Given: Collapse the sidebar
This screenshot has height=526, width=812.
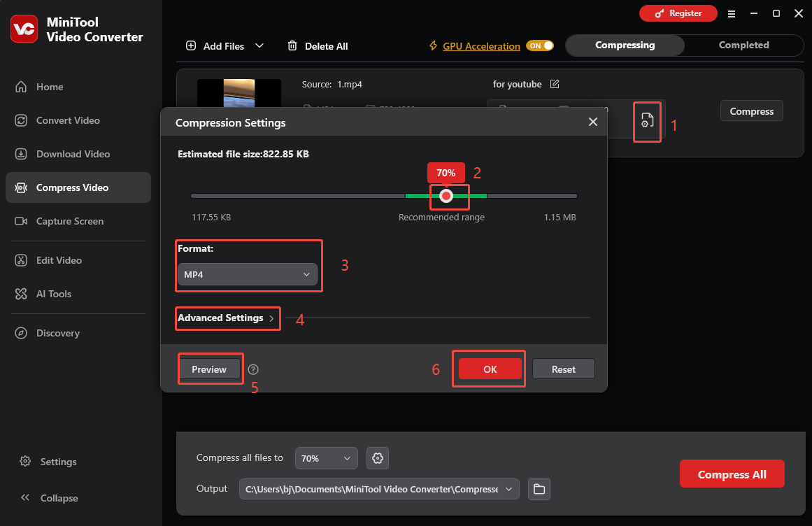Looking at the screenshot, I should pos(49,498).
